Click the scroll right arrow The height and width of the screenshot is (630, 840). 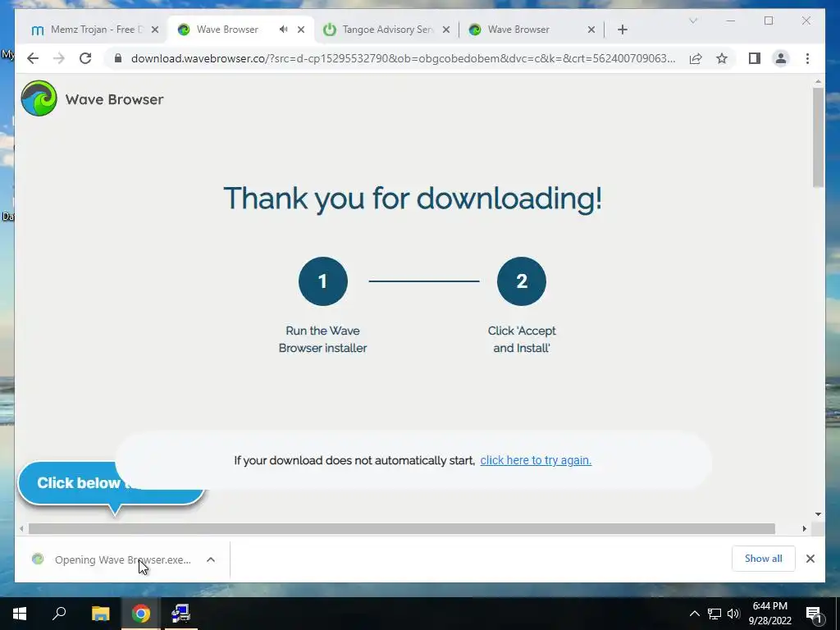804,529
